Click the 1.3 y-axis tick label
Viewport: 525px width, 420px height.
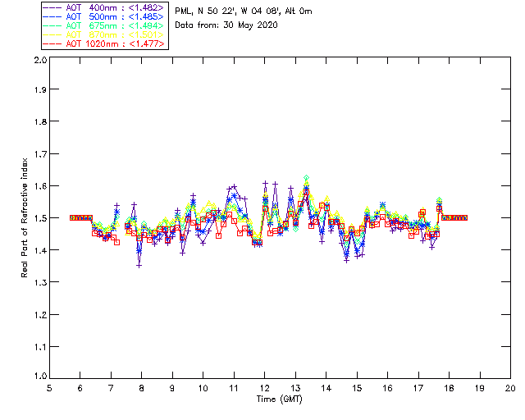(x=40, y=282)
